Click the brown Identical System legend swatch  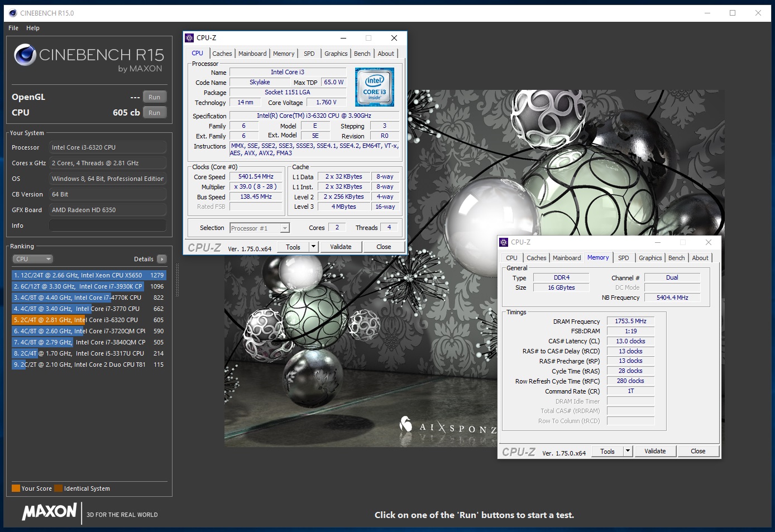58,488
